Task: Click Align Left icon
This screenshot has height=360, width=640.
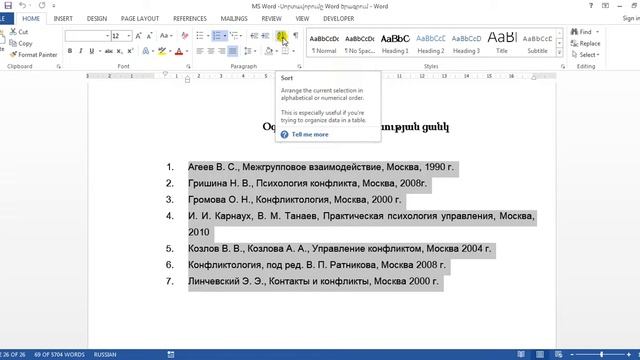Action: click(200, 51)
